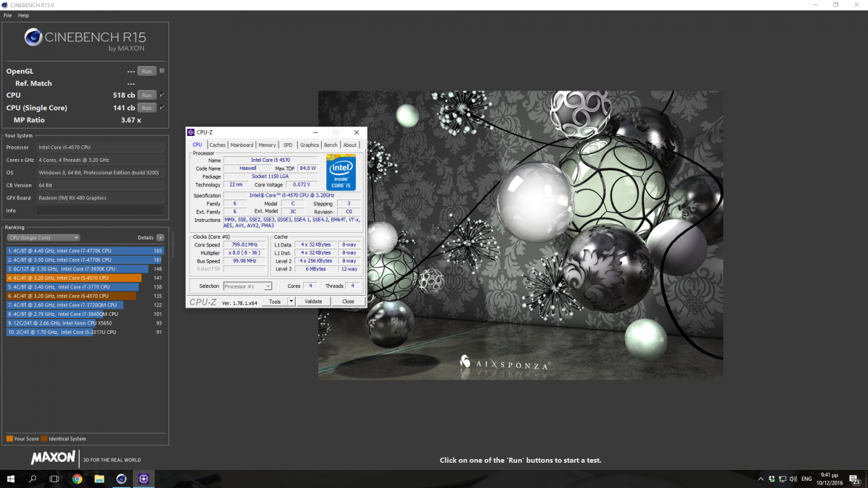
Task: Click the Cinebench title bar icon
Action: point(5,4)
